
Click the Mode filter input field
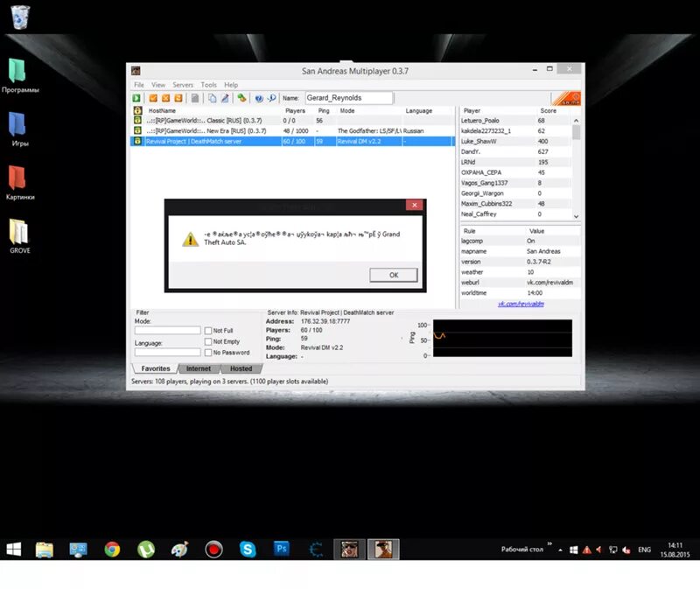(167, 331)
